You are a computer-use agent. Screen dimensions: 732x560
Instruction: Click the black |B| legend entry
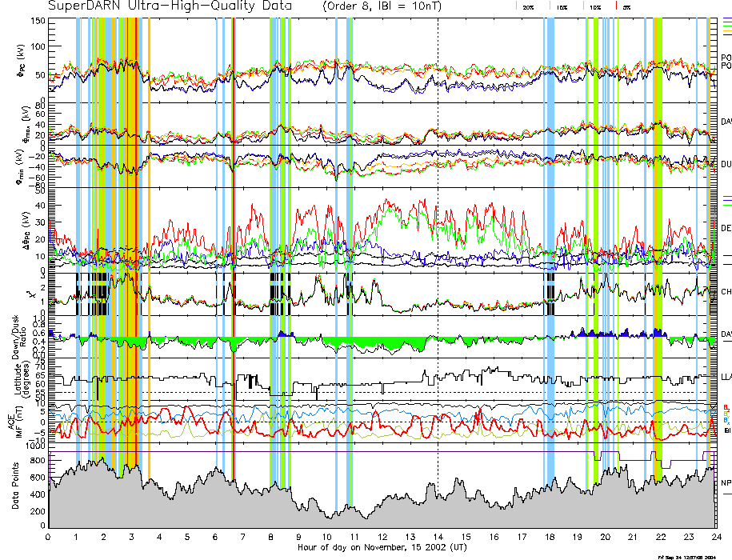click(x=727, y=430)
